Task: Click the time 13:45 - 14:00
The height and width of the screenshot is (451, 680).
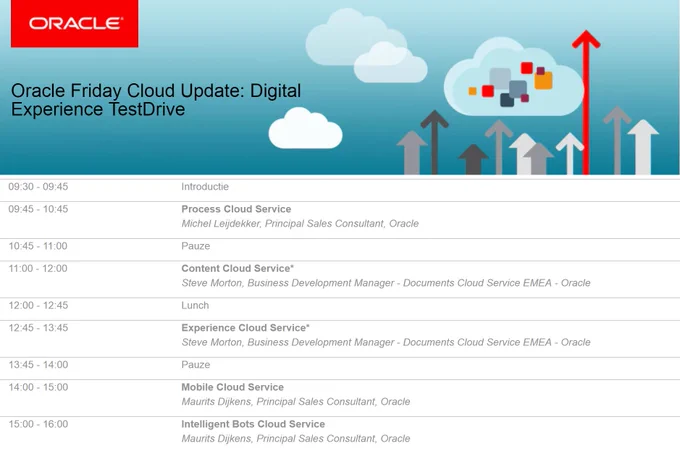Action: click(38, 365)
